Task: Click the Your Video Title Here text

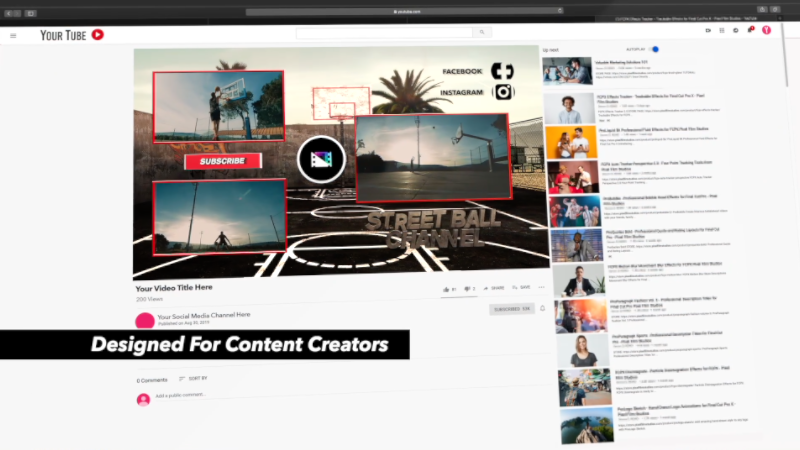Action: point(174,288)
